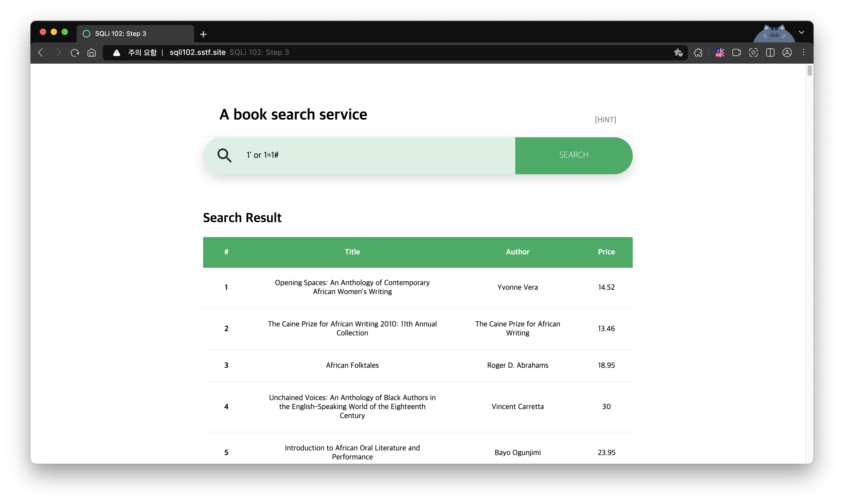Bookmark page with star icon
This screenshot has width=844, height=504.
[678, 52]
